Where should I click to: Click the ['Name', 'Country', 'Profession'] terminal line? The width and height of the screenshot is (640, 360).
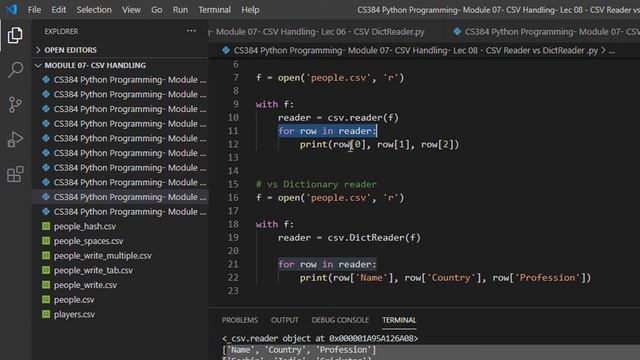[299, 350]
